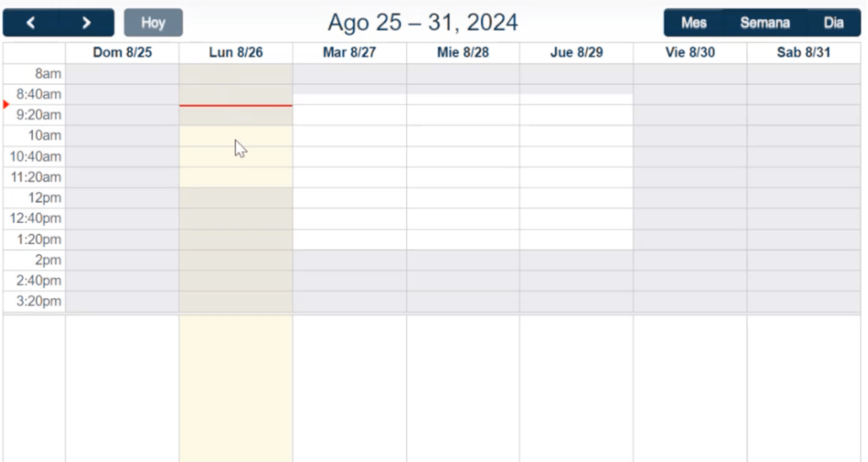Click the Lun 8/26 column header

point(236,53)
